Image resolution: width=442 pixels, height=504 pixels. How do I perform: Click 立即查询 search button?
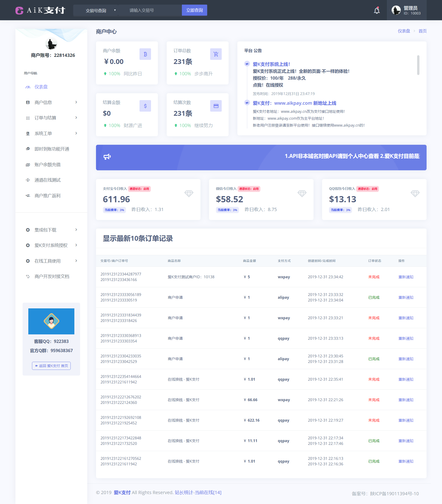(194, 10)
